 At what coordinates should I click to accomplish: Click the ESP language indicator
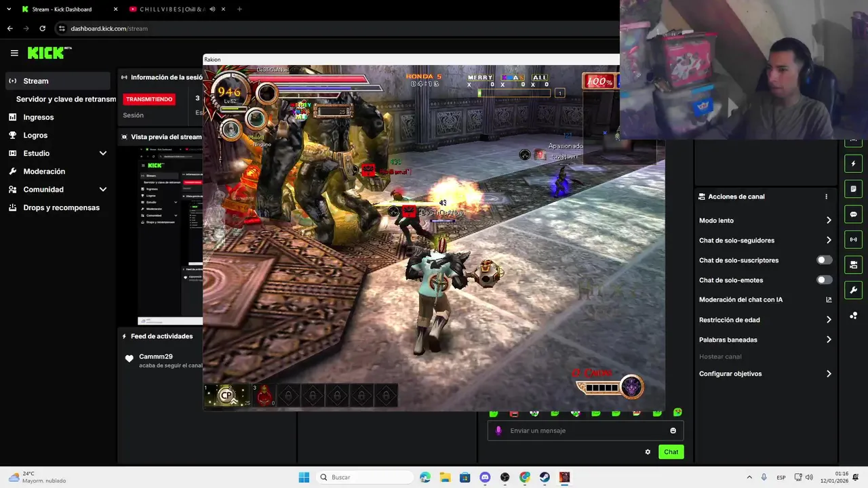point(781,477)
